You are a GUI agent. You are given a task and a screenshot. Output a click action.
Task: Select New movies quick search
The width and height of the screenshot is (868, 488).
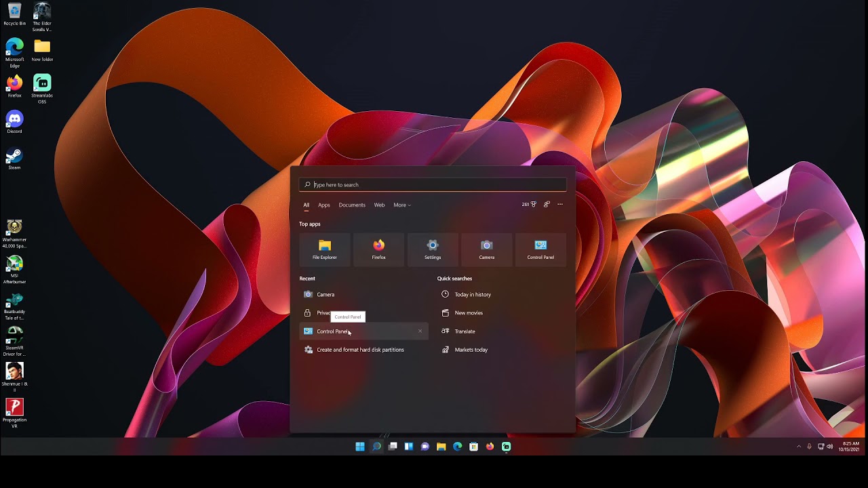point(502,312)
